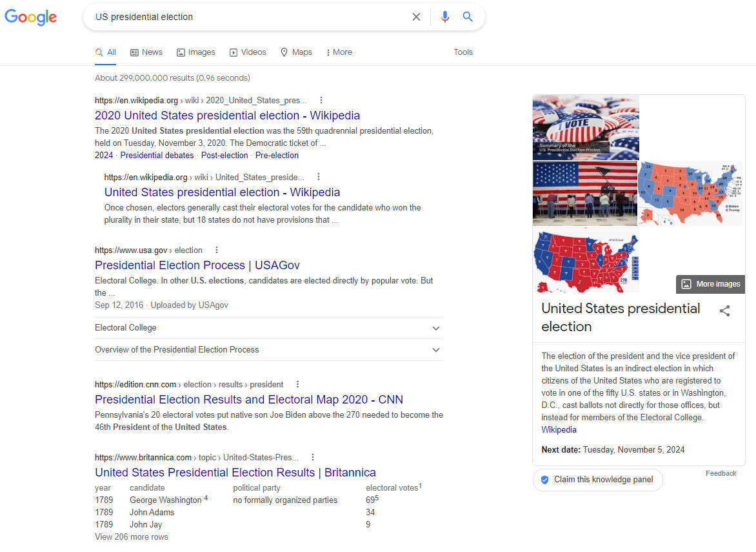Switch to the News tab
This screenshot has height=552, width=756.
pos(146,52)
